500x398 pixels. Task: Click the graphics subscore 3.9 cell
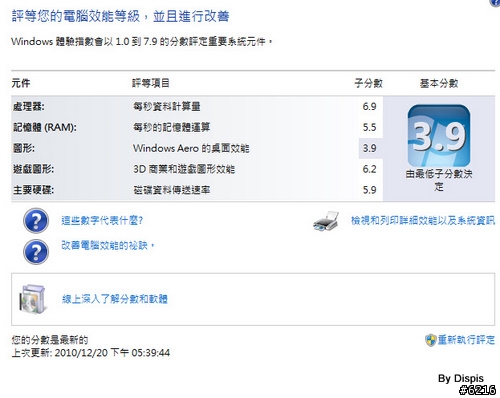[x=370, y=148]
